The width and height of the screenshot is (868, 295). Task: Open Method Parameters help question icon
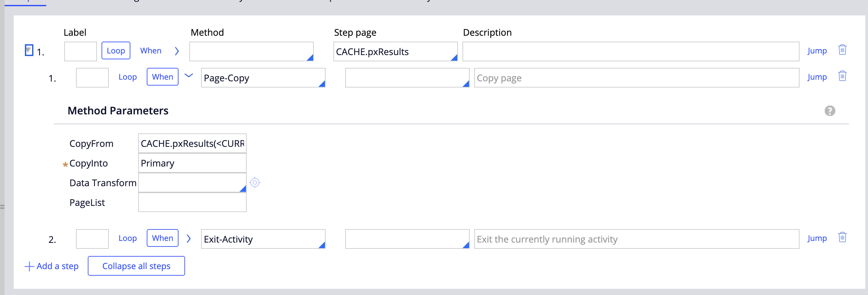[830, 111]
